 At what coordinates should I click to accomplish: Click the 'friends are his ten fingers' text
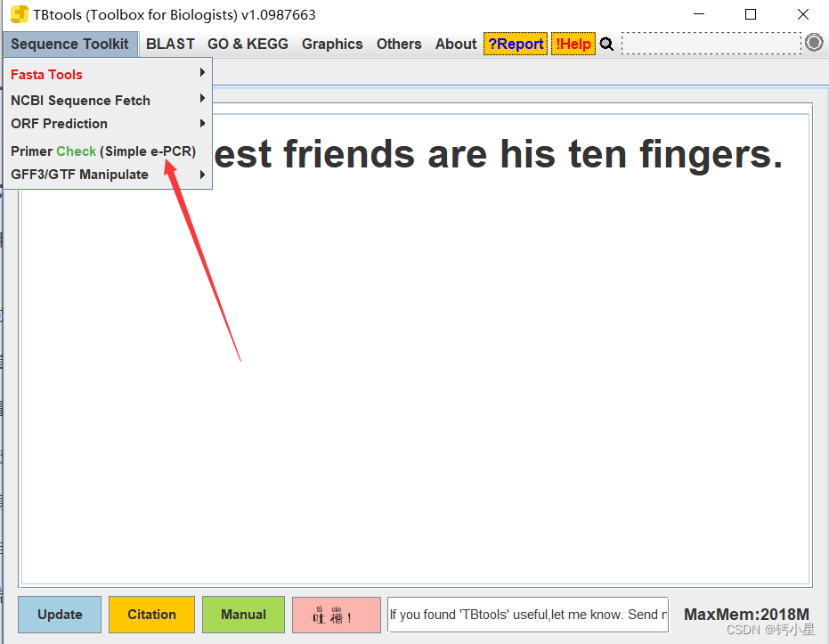[532, 154]
